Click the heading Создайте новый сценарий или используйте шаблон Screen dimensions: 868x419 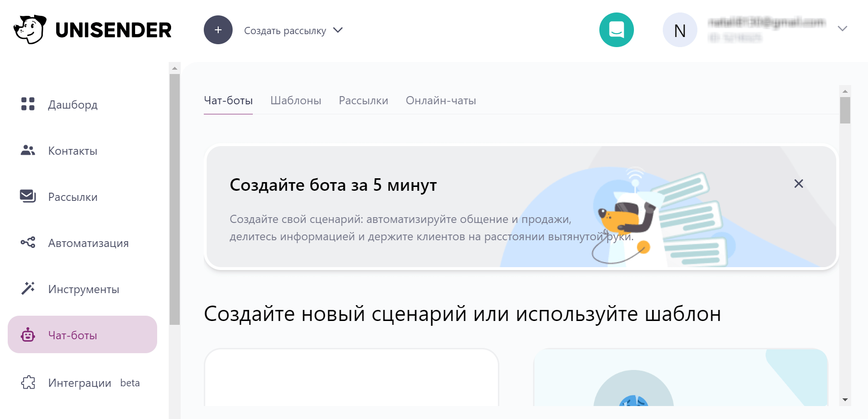[x=462, y=314]
